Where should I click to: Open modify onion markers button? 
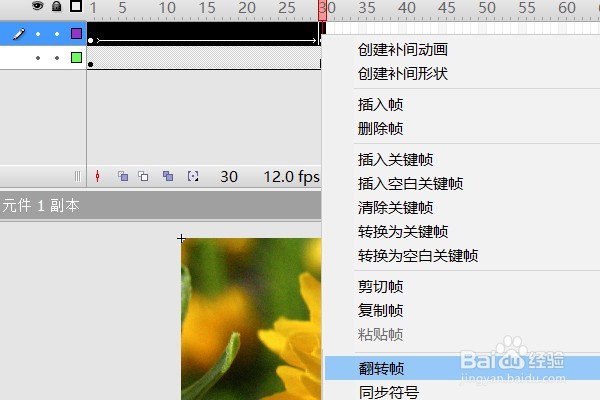[193, 176]
